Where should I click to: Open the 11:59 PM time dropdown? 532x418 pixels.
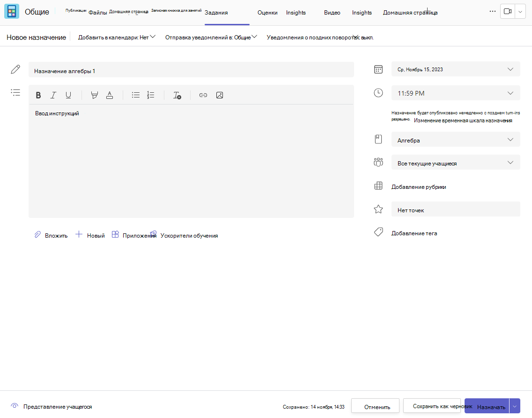pyautogui.click(x=456, y=93)
